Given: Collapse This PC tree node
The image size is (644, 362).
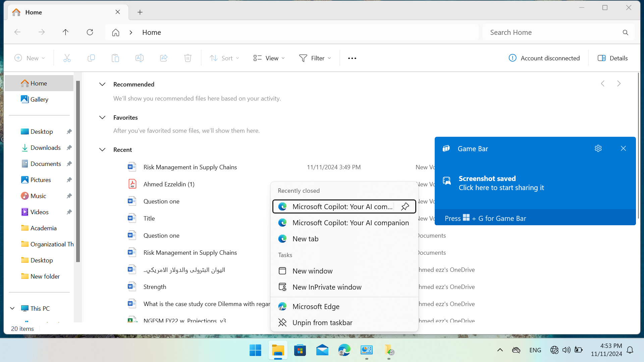Looking at the screenshot, I should [x=12, y=308].
